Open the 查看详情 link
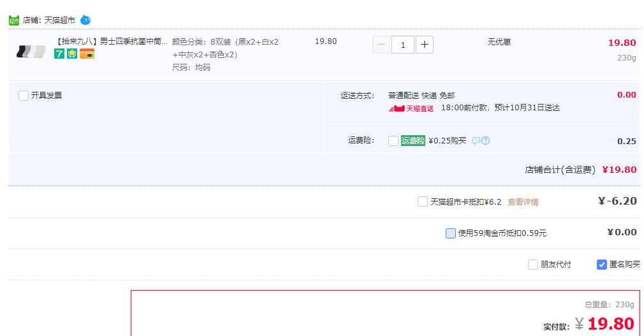Screen dimensions: 644x336 point(523,202)
